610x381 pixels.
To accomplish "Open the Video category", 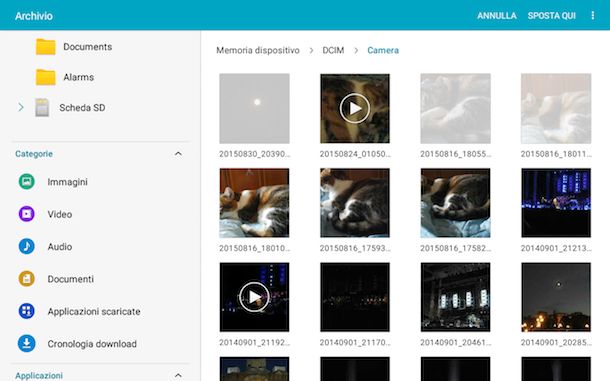I will pos(60,214).
